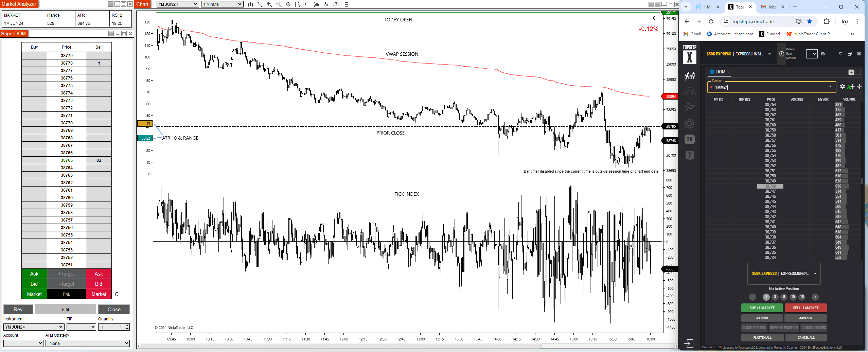Click the save layout floppy disk icon
868x352 pixels.
coord(823,54)
